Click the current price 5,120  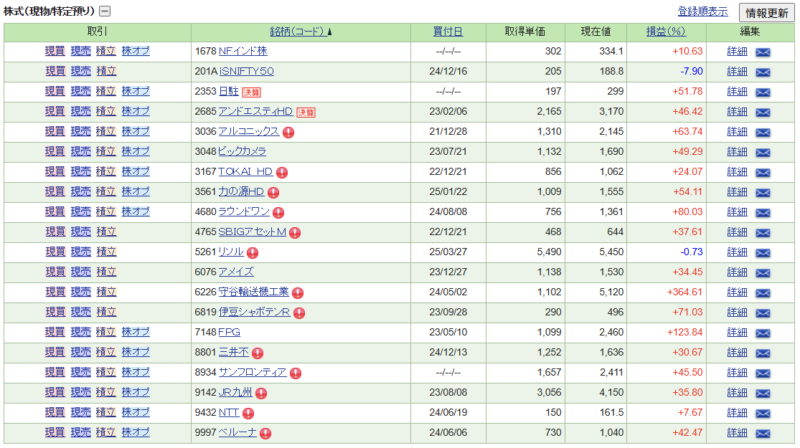(611, 292)
